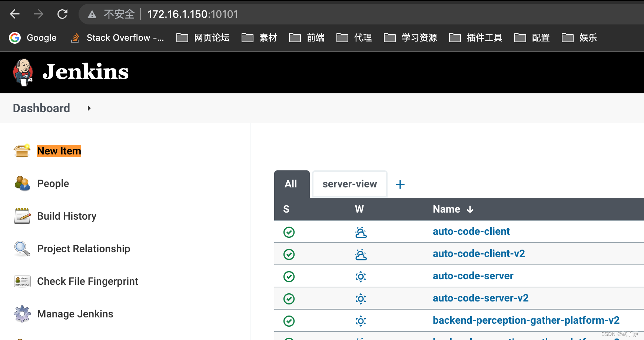Click the sunny weather icon for auto-code-server
Screen dimensions: 644x340
tap(360, 276)
